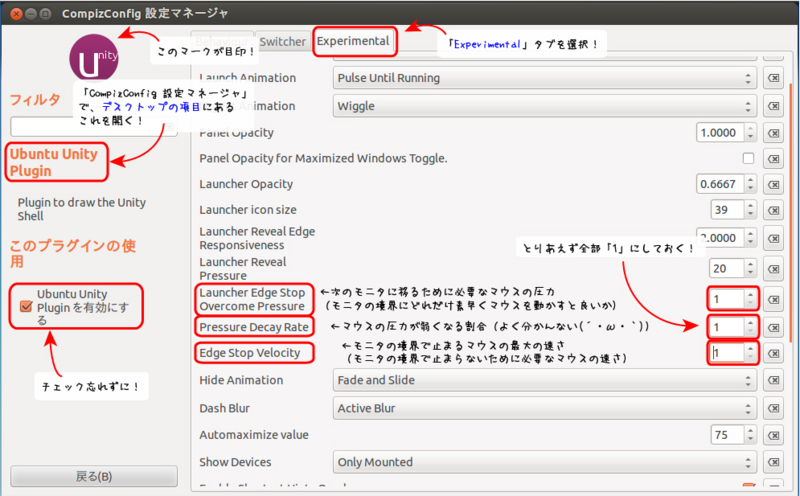The height and width of the screenshot is (496, 800).
Task: Reset Launcher Reveal Pressure to default
Action: click(x=773, y=269)
